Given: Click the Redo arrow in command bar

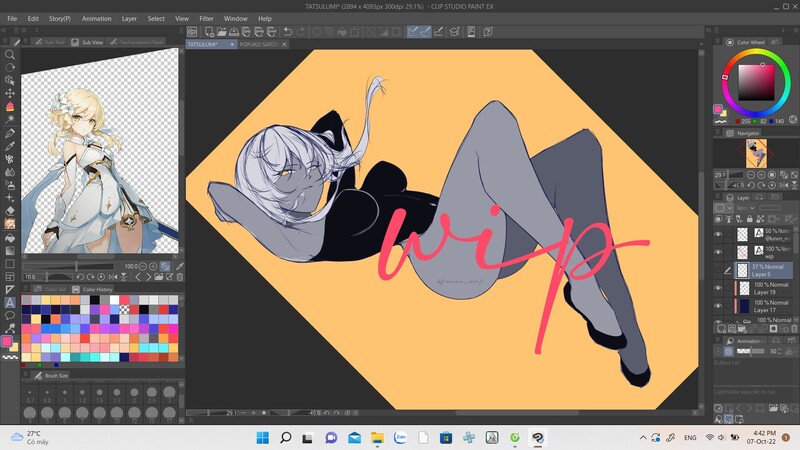Looking at the screenshot, I should 300,32.
